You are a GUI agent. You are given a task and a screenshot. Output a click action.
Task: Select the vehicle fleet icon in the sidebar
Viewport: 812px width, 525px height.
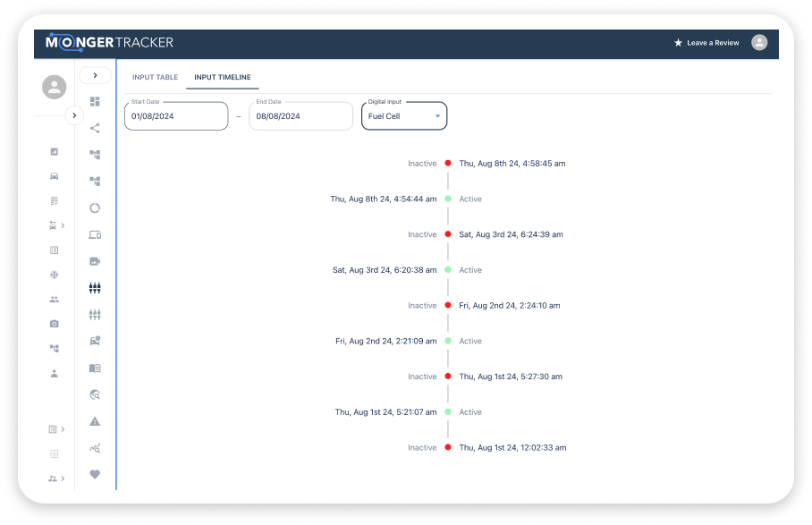(54, 176)
